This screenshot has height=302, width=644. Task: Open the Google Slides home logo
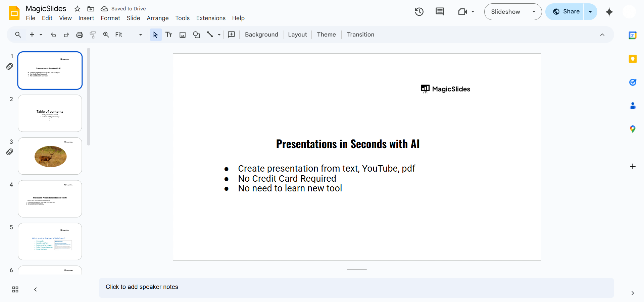point(14,13)
